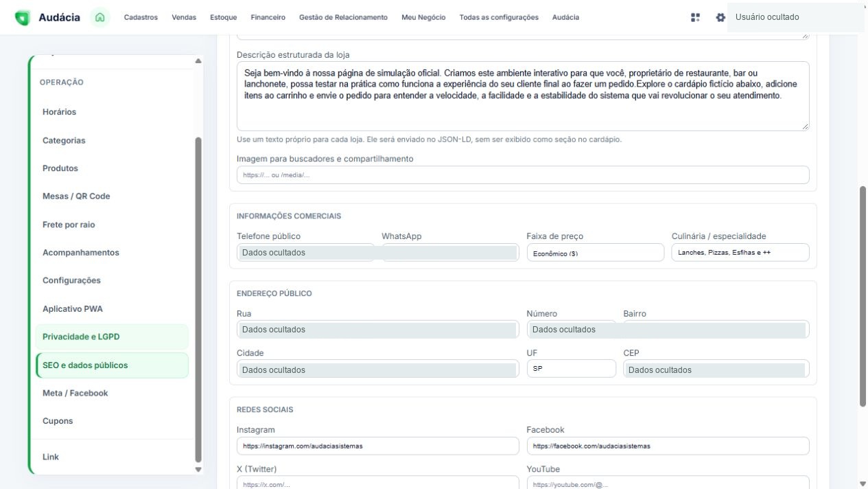Click the Bairro address field
The image size is (868, 489).
[x=716, y=330]
